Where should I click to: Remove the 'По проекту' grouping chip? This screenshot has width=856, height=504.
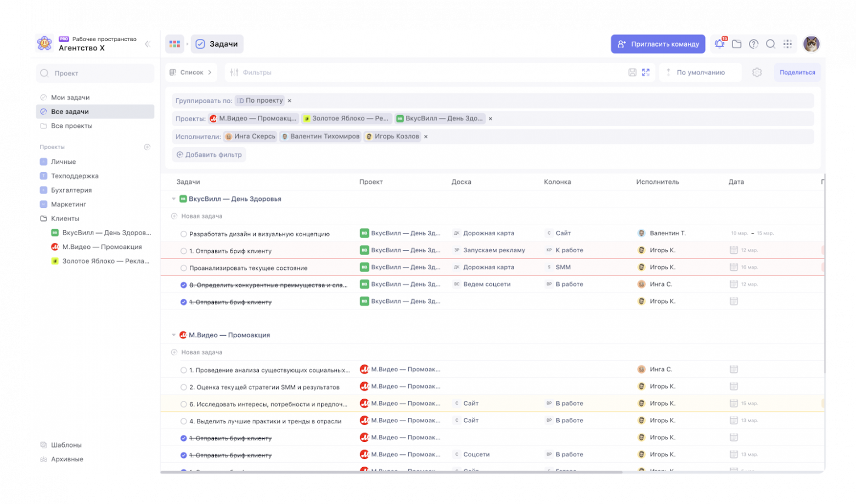289,100
